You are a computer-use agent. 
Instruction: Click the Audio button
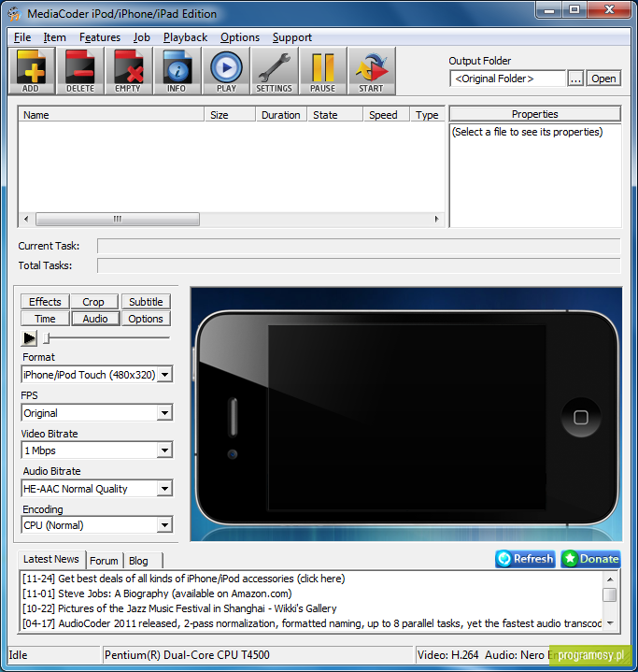coord(95,319)
